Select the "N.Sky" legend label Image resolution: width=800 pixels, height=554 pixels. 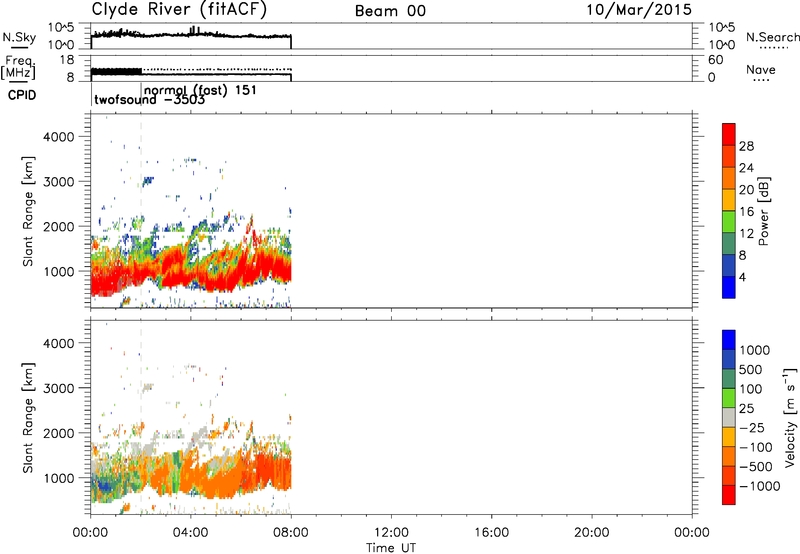pos(19,37)
